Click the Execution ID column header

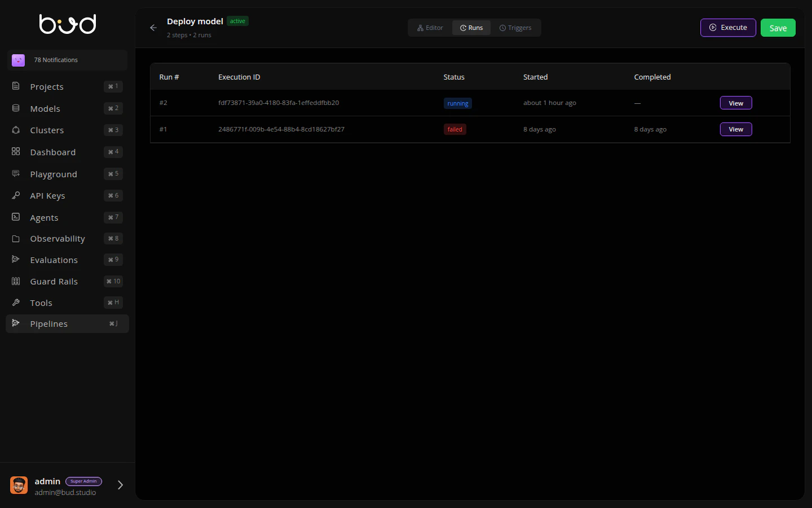point(239,77)
